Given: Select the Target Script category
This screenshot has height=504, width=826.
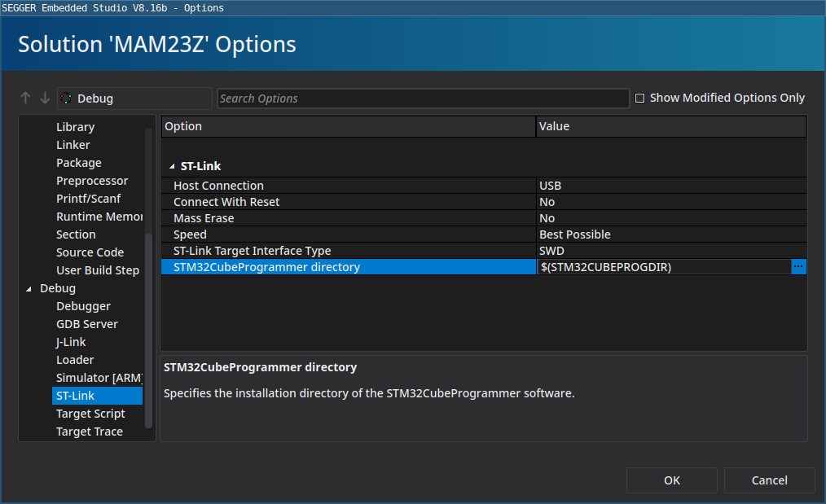Looking at the screenshot, I should pyautogui.click(x=90, y=414).
